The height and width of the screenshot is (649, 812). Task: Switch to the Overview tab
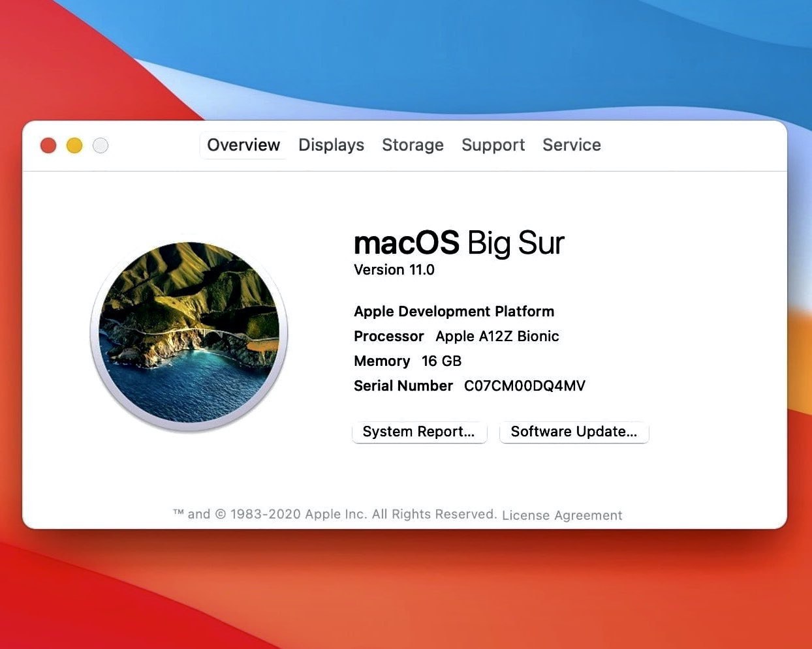click(x=243, y=145)
